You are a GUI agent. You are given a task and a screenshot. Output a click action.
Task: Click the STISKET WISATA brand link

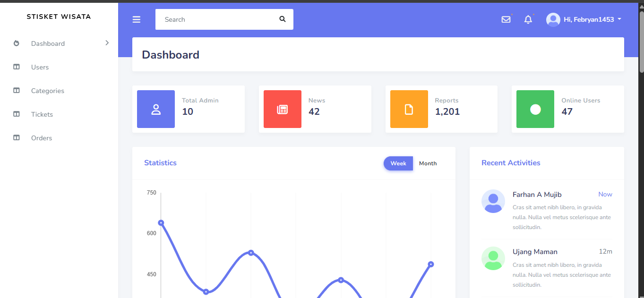(x=59, y=17)
